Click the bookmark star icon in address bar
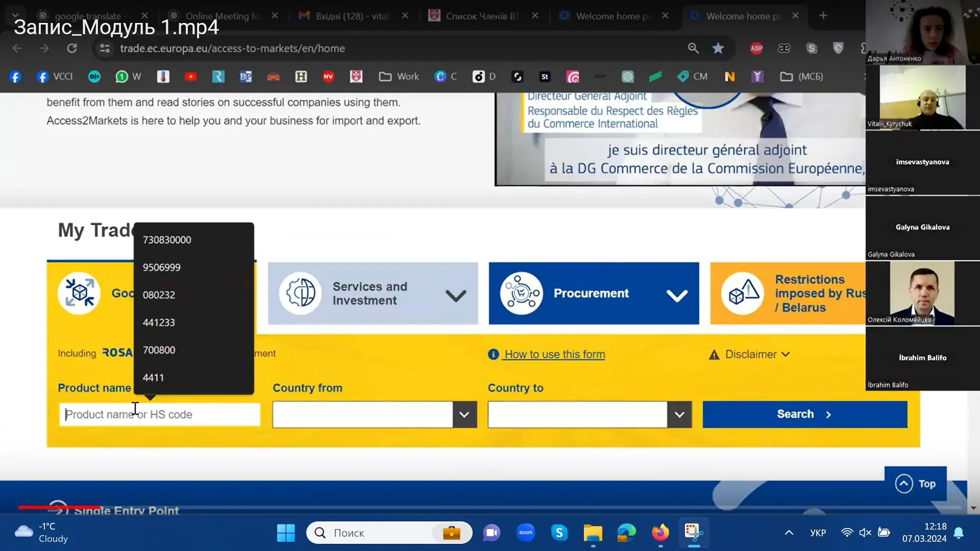980x551 pixels. pos(718,48)
